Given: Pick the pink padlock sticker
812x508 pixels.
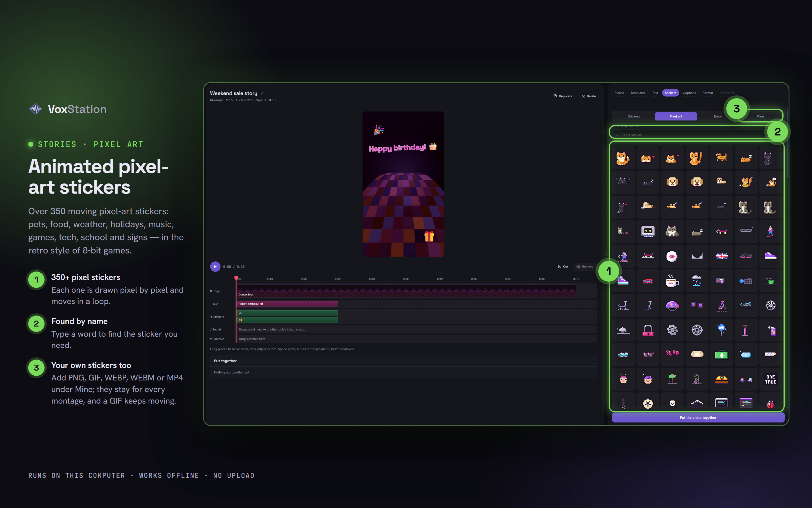Looking at the screenshot, I should pos(648,330).
